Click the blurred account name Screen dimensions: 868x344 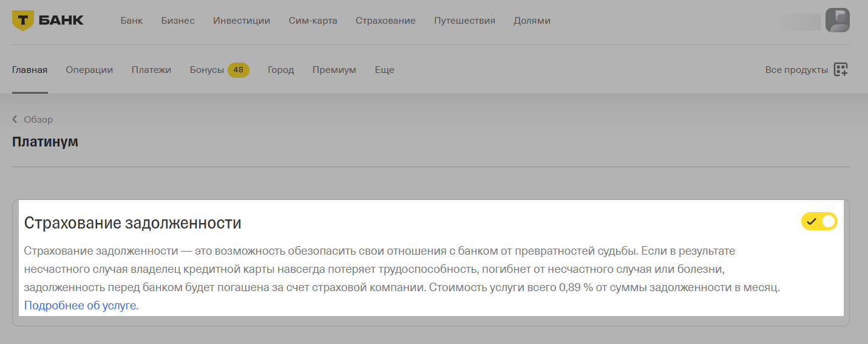pyautogui.click(x=801, y=21)
